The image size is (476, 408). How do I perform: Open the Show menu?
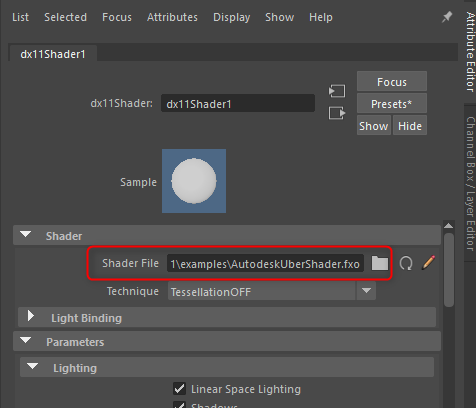(x=279, y=17)
